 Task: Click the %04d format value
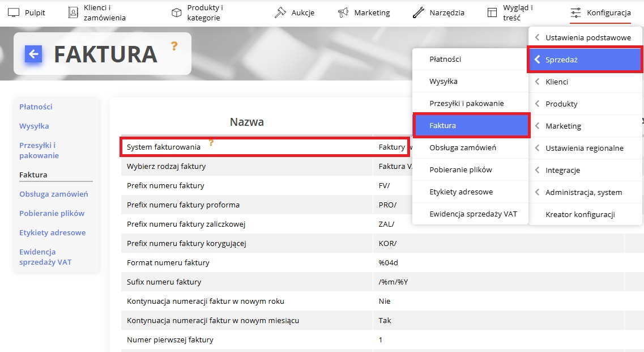tap(388, 263)
